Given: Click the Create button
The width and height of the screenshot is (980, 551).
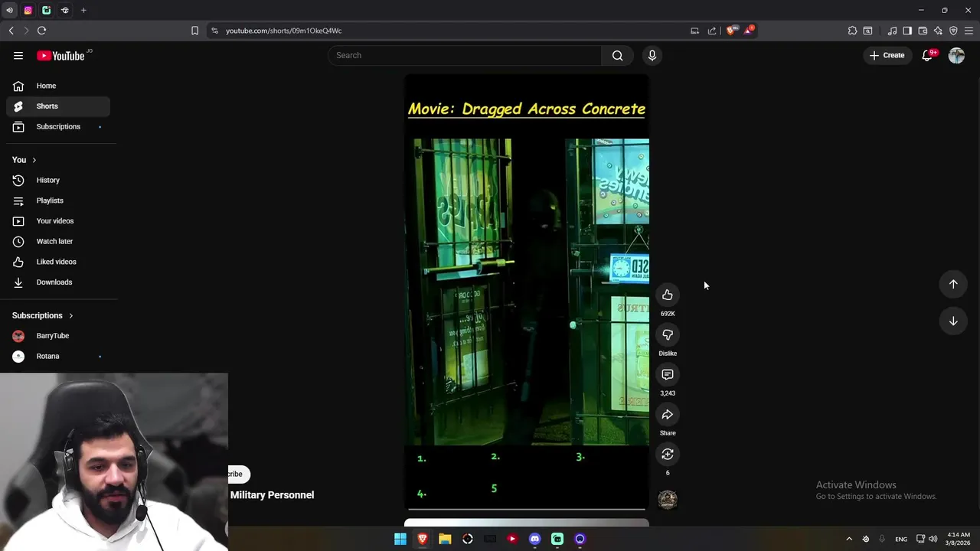Looking at the screenshot, I should [887, 55].
